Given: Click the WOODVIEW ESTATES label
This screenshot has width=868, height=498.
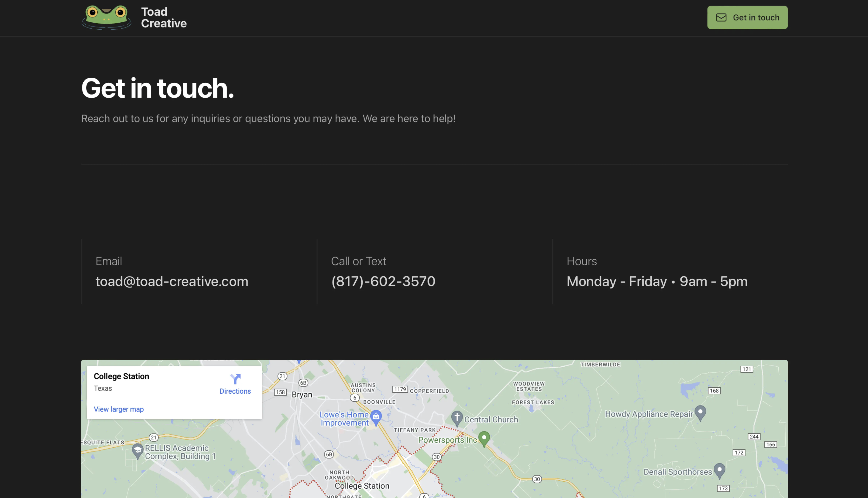Looking at the screenshot, I should click(529, 386).
